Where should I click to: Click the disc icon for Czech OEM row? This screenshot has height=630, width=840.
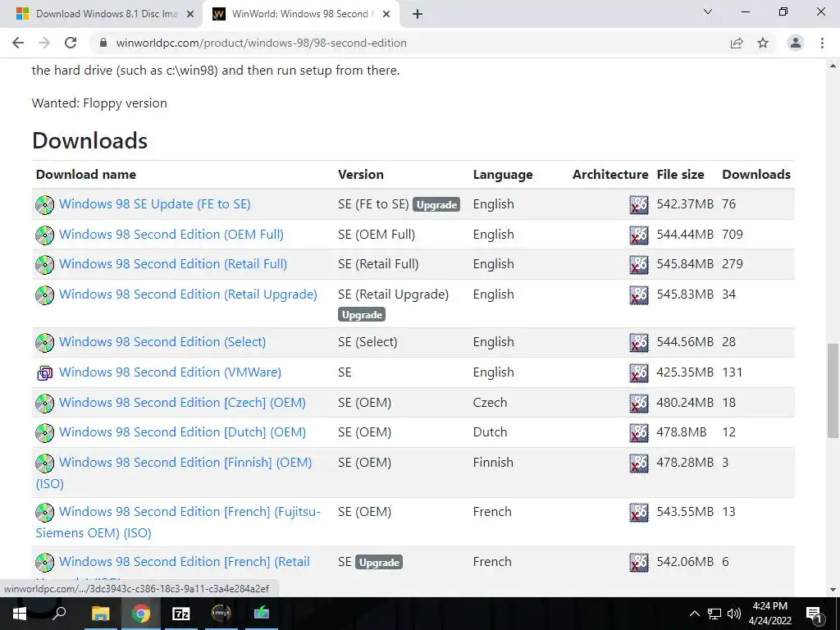(44, 403)
